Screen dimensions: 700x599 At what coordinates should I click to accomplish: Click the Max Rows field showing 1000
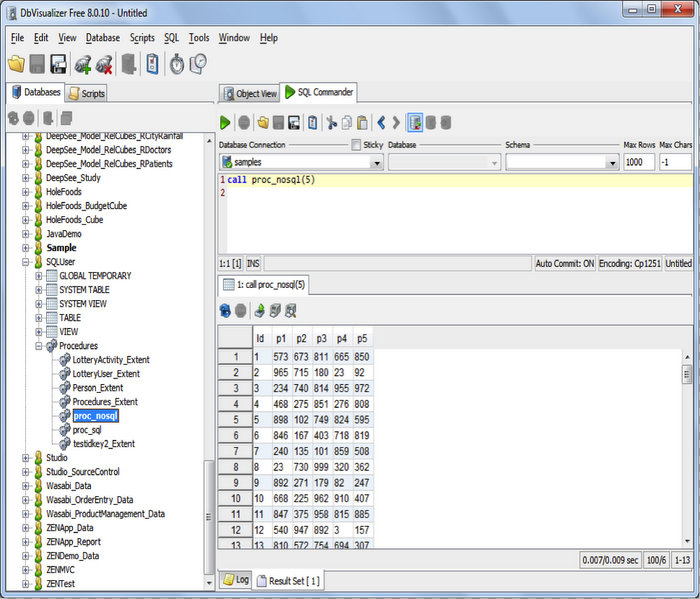pos(639,162)
